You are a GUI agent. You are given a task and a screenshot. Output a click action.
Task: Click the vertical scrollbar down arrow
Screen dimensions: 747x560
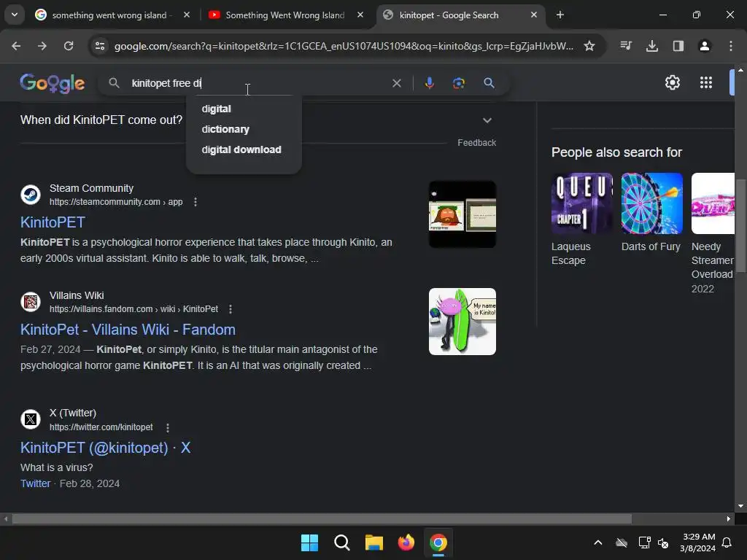coord(740,506)
